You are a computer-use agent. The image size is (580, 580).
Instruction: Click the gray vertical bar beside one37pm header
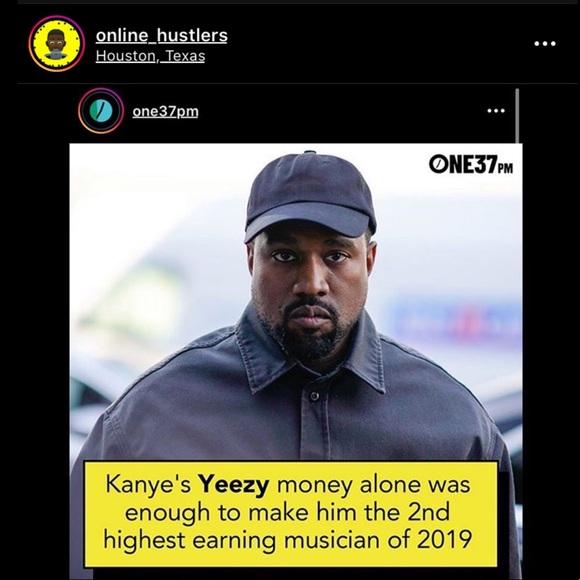tap(517, 115)
